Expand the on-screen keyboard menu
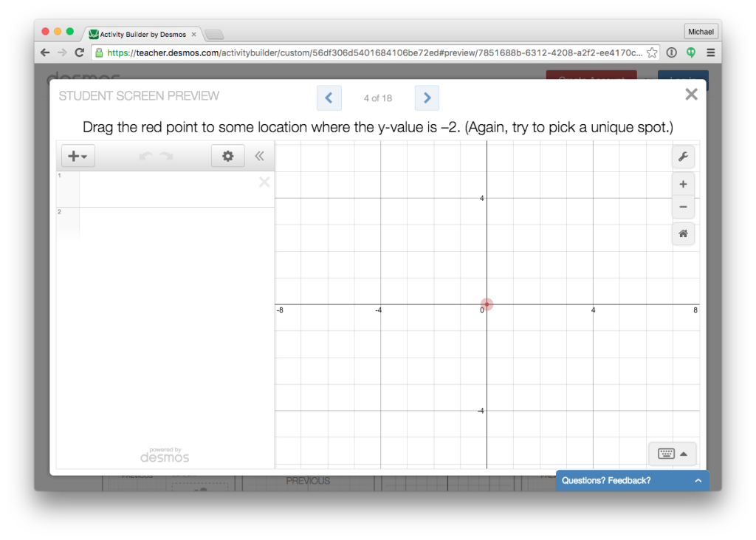The image size is (756, 540). (684, 454)
